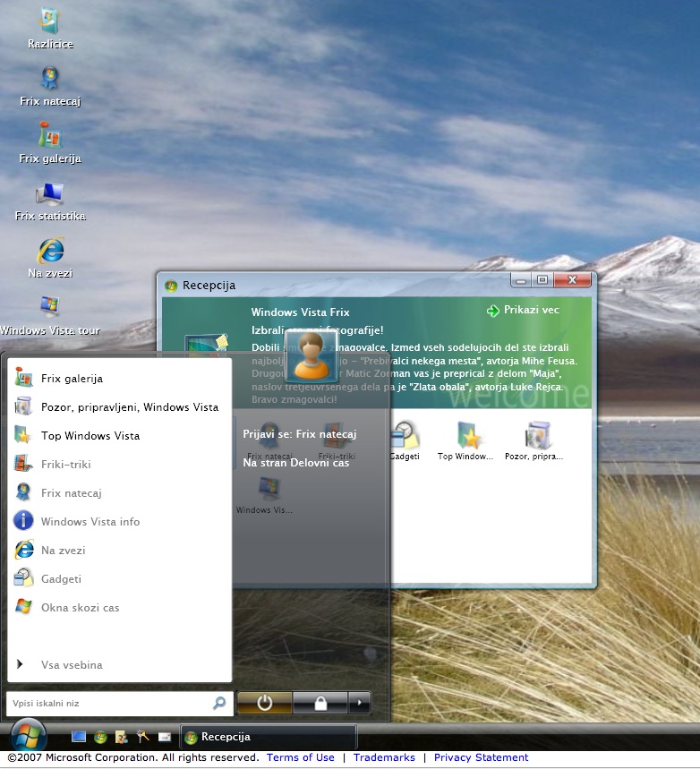Open the Trademarks link
Viewport: 700px width, 769px height.
pos(384,757)
